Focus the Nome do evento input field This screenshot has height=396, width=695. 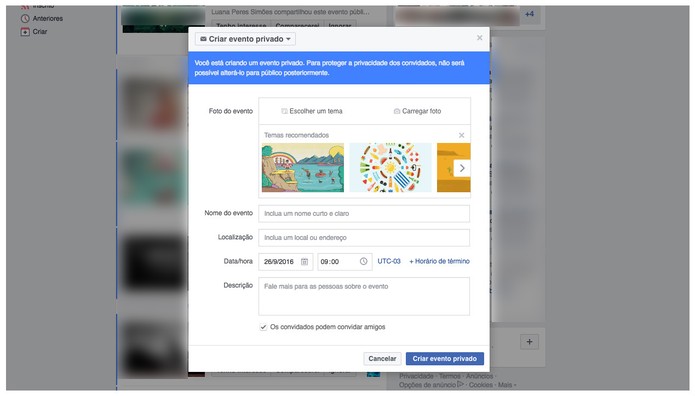pos(364,214)
